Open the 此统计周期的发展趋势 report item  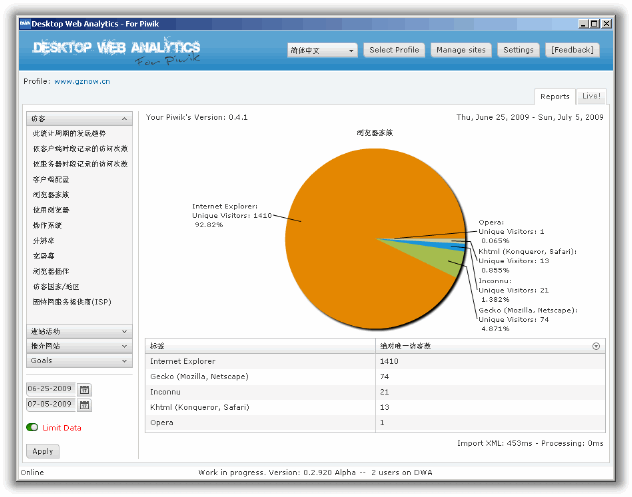[69, 133]
